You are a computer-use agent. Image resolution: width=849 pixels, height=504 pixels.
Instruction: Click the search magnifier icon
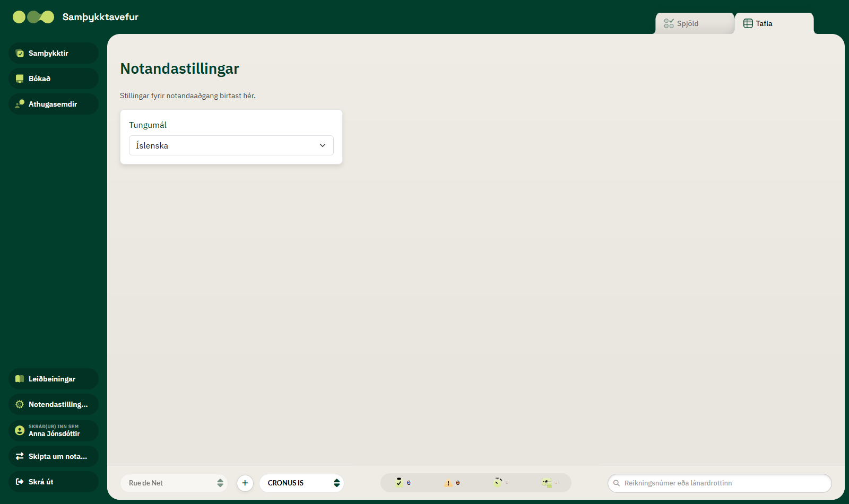click(x=617, y=483)
